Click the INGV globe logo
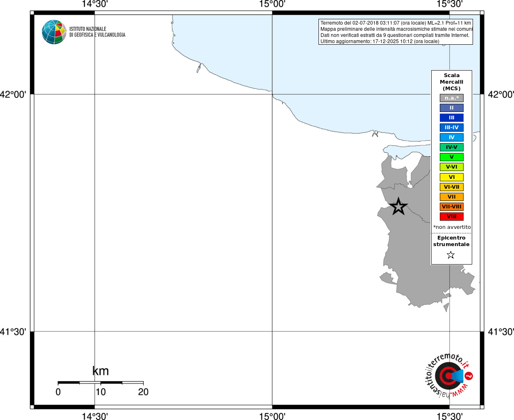Image resolution: width=514 pixels, height=420 pixels. [54, 32]
